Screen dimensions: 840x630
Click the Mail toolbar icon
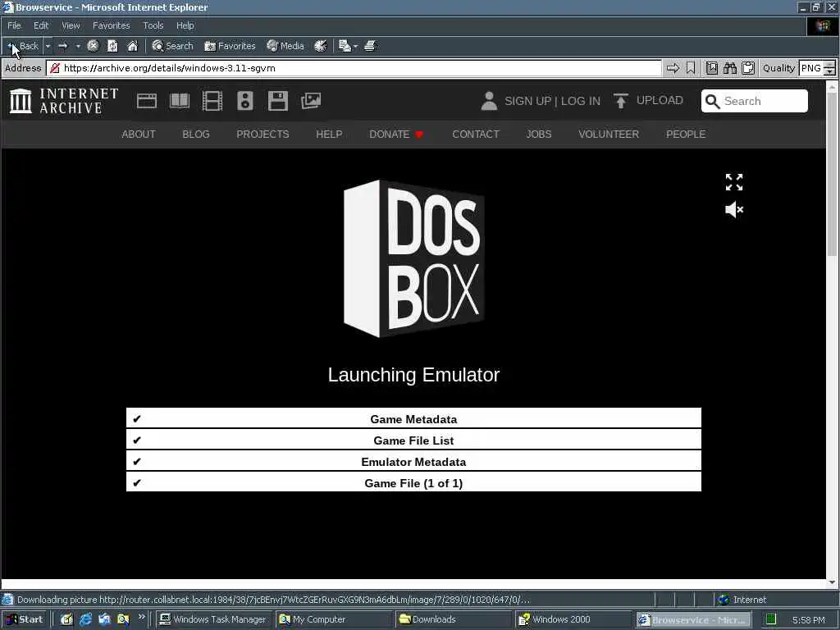tap(345, 46)
